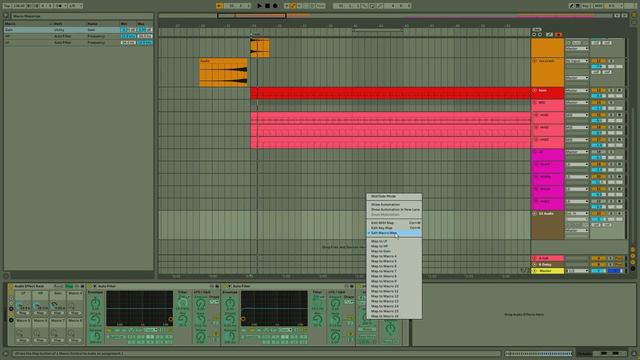
Task: Select the red clip on the red track
Action: click(x=391, y=93)
